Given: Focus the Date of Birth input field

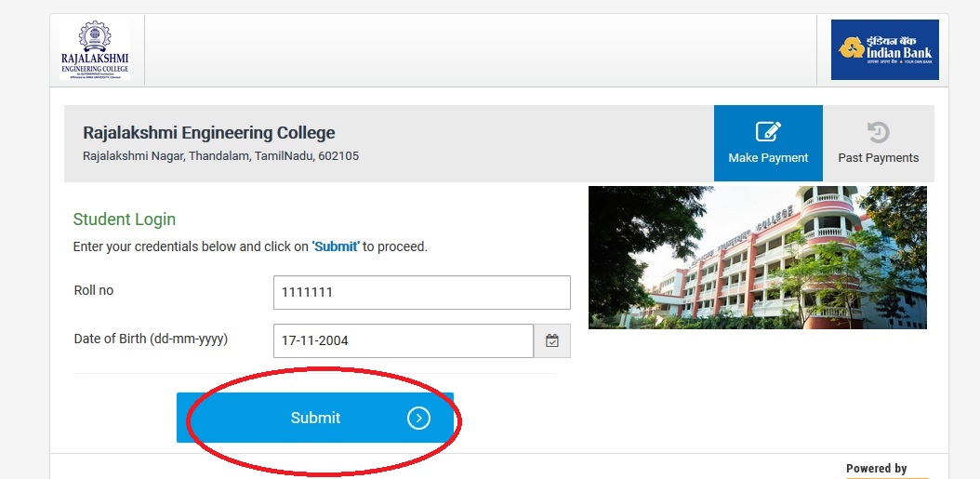Looking at the screenshot, I should click(403, 341).
